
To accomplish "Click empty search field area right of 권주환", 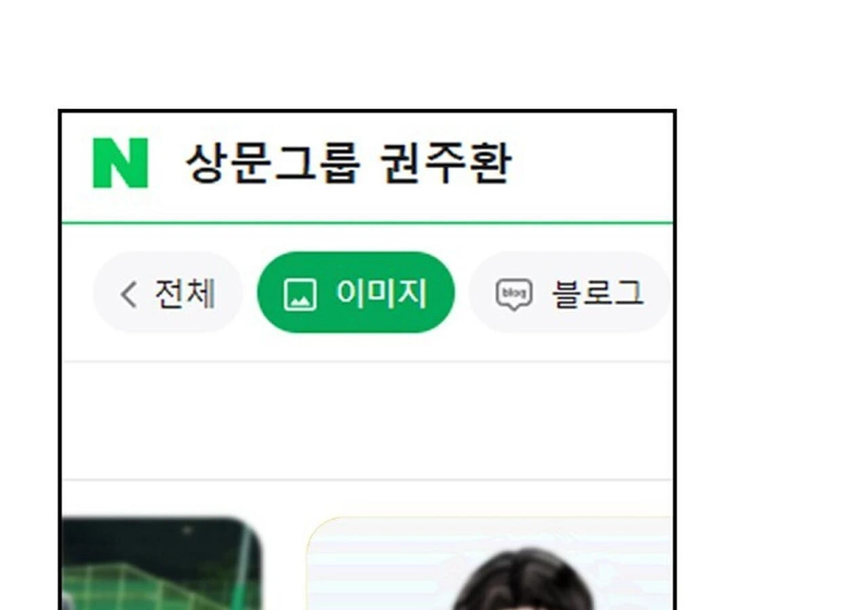I will pos(590,163).
